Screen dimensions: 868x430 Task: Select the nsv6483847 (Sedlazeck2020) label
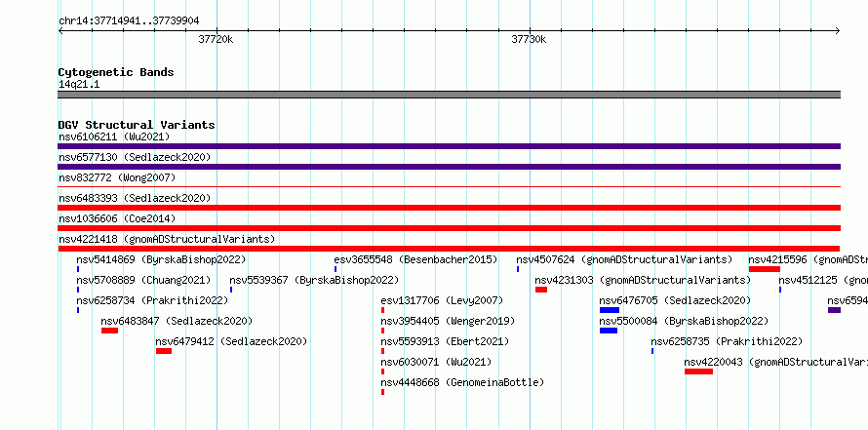coord(177,321)
